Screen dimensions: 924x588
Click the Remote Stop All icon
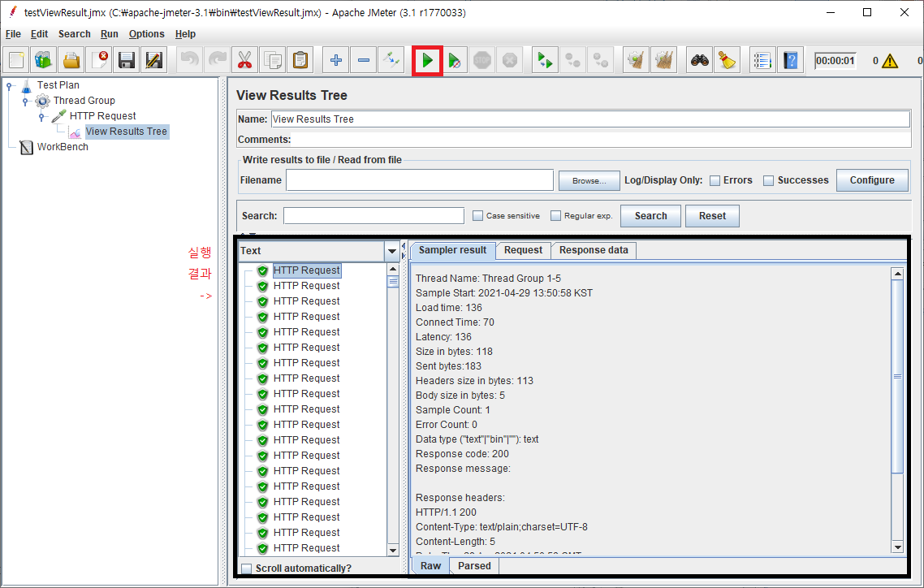(x=572, y=60)
